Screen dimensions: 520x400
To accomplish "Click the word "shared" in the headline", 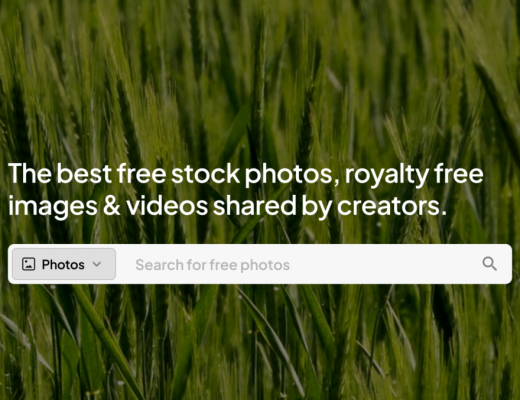I will click(255, 206).
